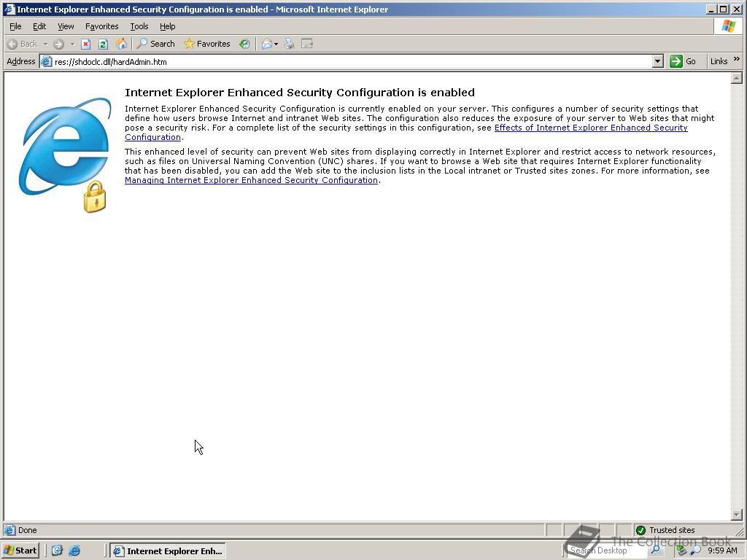
Task: Open the Favorites menu
Action: (102, 26)
